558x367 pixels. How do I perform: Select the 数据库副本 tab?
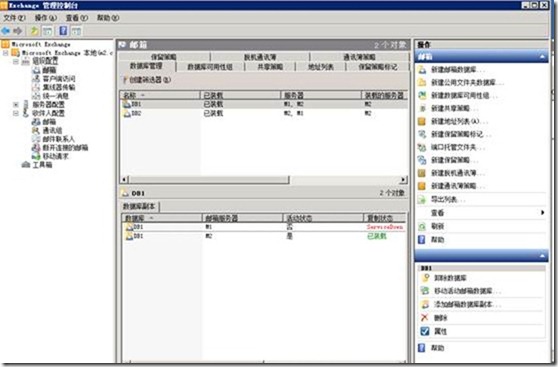(x=139, y=206)
